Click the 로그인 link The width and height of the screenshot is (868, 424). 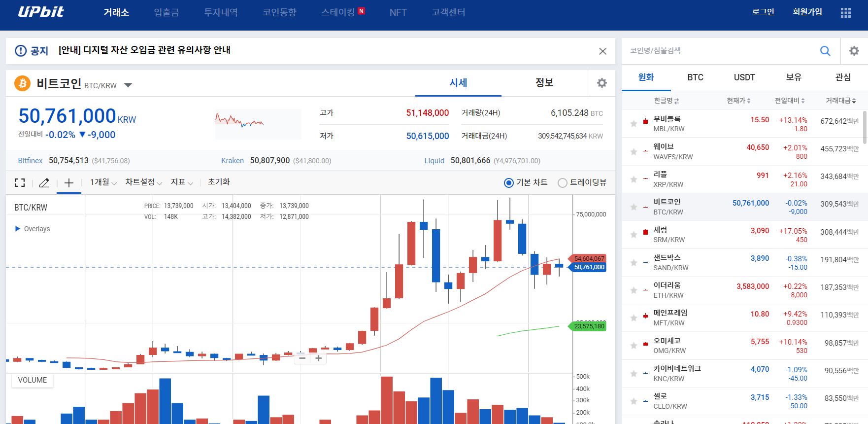763,12
